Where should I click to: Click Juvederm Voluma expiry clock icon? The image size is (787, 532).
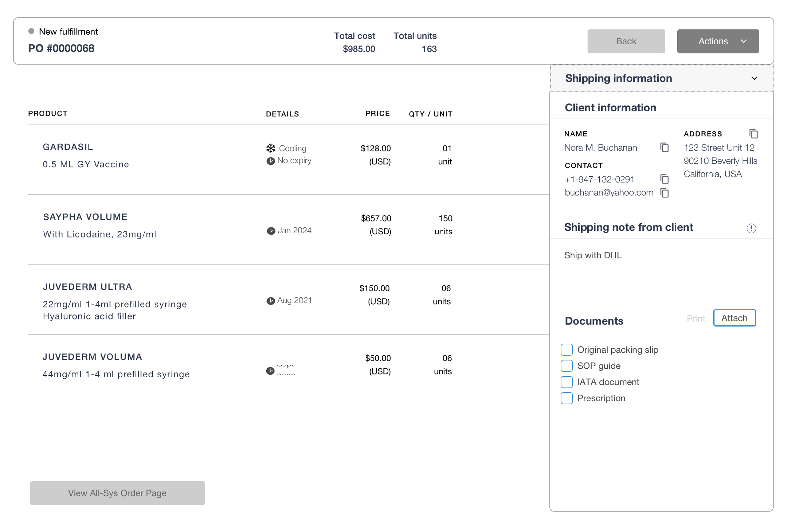(270, 371)
